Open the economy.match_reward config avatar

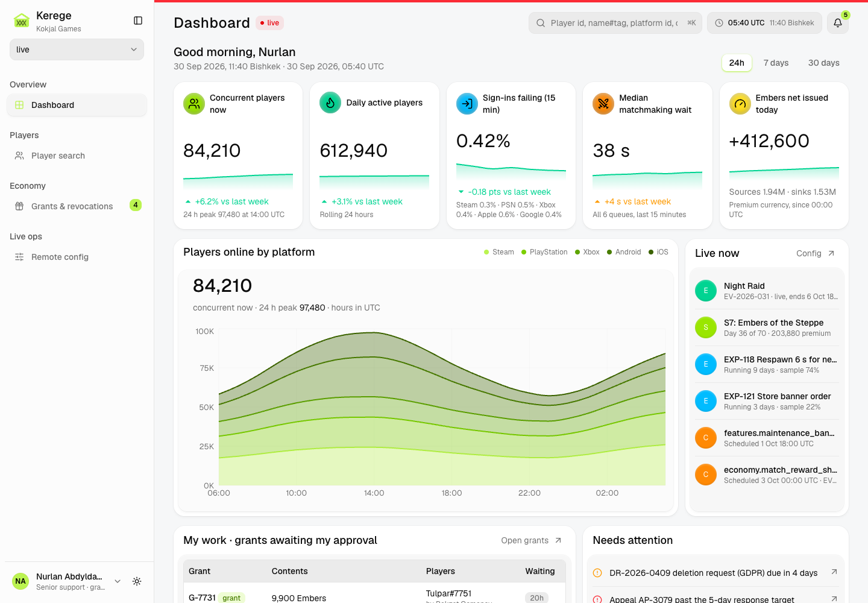click(706, 475)
